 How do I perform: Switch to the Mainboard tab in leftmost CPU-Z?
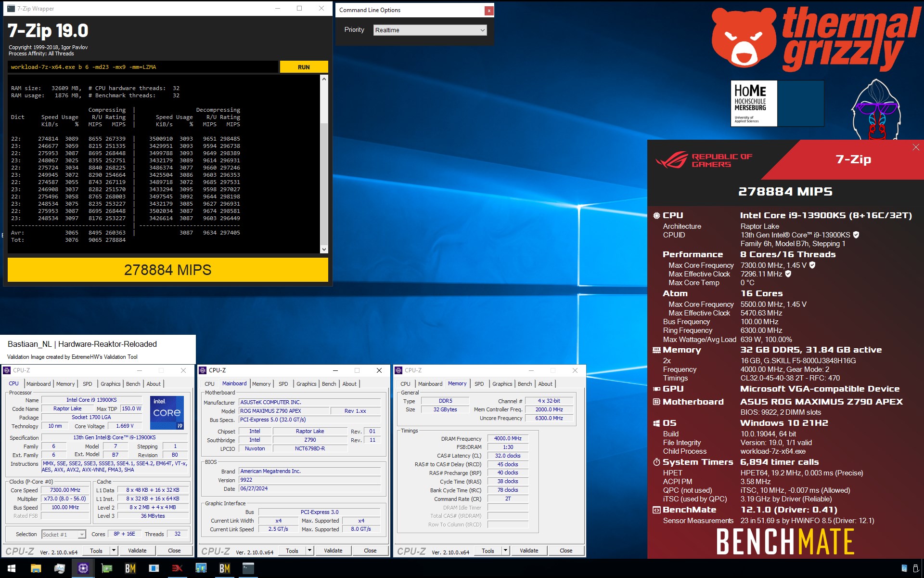38,384
